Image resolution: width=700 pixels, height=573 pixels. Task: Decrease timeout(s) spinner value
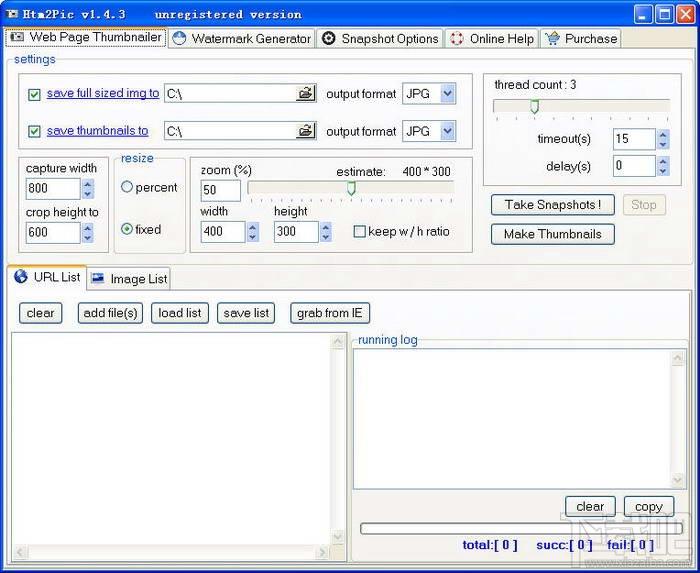point(663,144)
